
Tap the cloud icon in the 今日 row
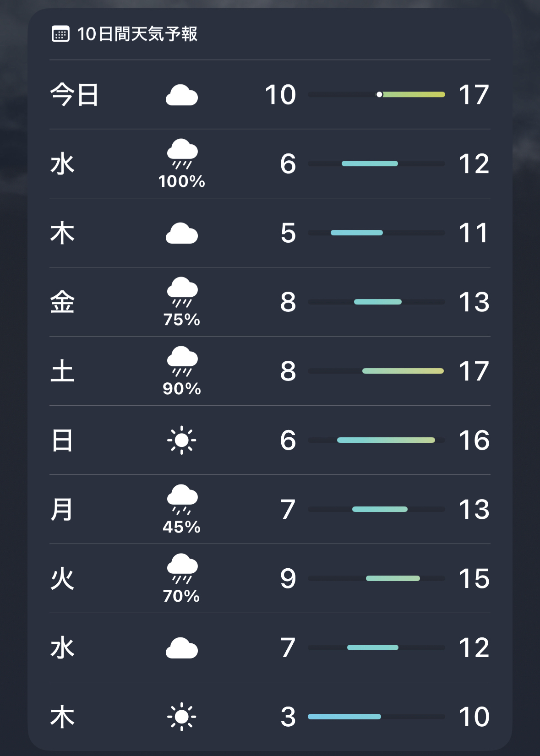[x=181, y=95]
